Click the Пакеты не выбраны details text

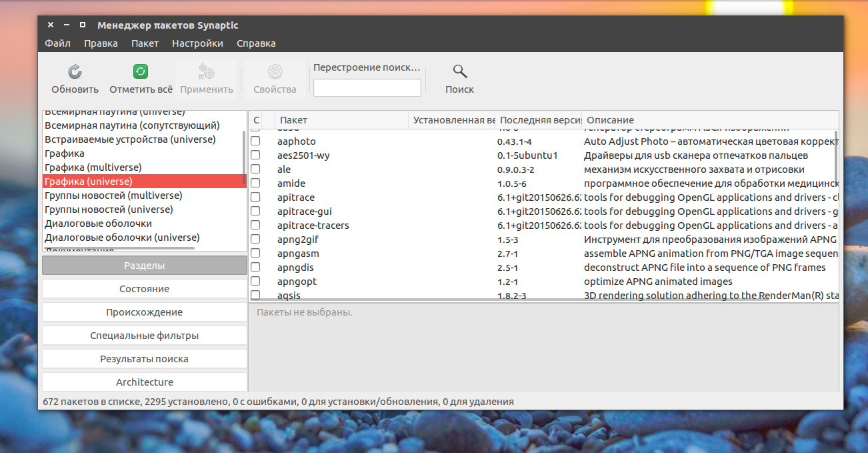coord(304,312)
